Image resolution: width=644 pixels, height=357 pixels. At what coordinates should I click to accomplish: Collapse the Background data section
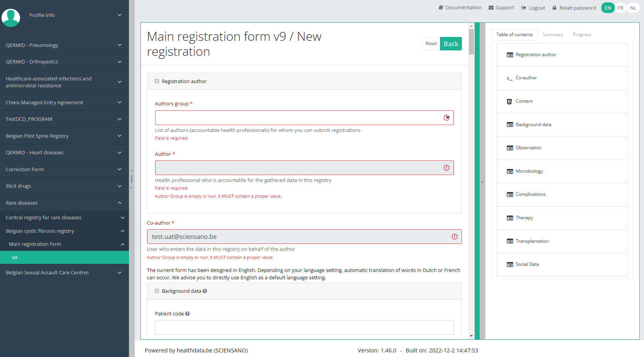coord(157,291)
